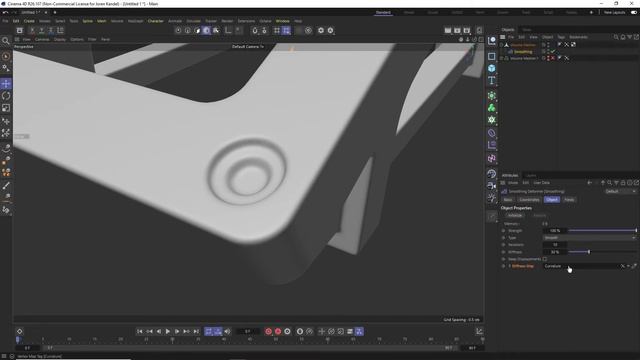The height and width of the screenshot is (360, 640).
Task: Toggle red X enable on Volume Mesher.1
Action: coord(553,58)
